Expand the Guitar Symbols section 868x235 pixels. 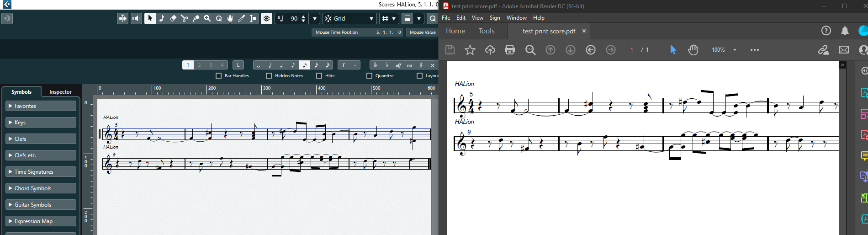(x=41, y=205)
